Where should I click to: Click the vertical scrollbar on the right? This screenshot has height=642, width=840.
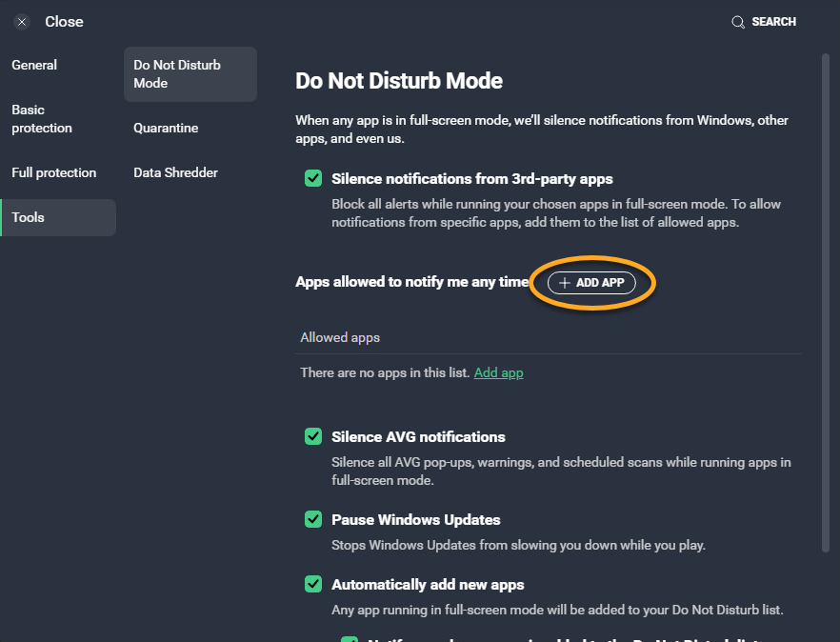tap(825, 286)
